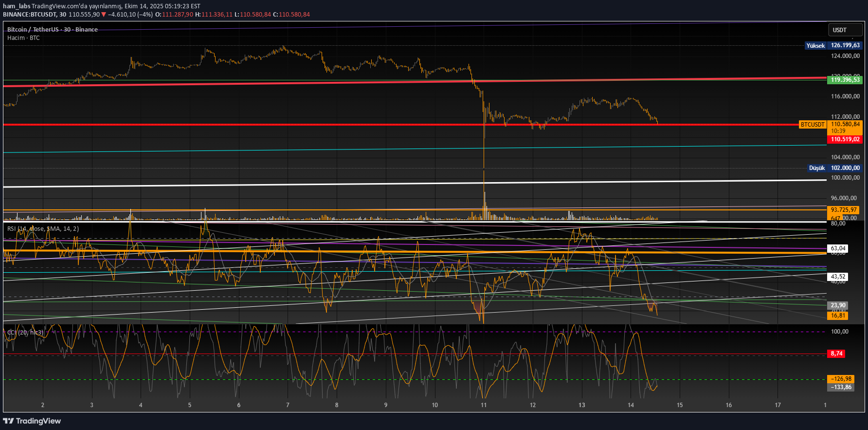Click the red 110.519,02 price tag
This screenshot has width=868, height=430.
[x=845, y=139]
